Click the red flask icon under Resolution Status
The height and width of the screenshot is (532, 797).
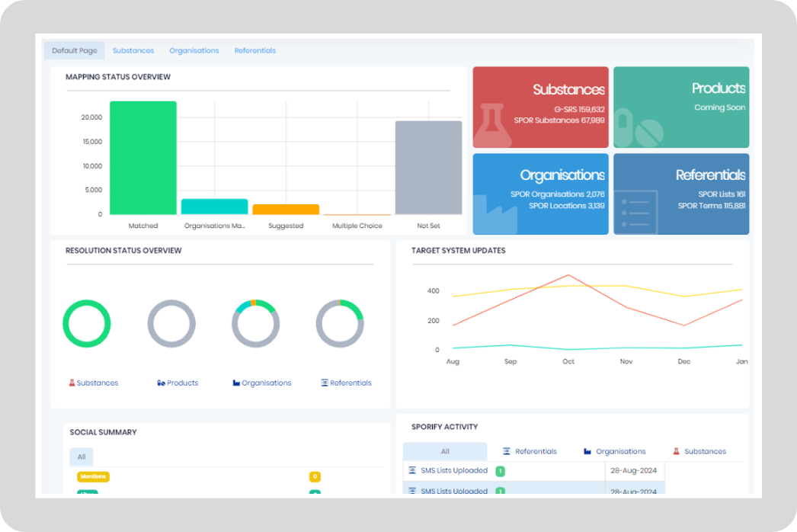[x=72, y=383]
